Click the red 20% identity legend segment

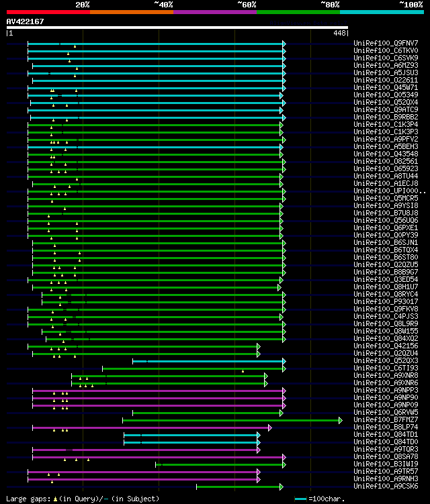[x=48, y=12]
